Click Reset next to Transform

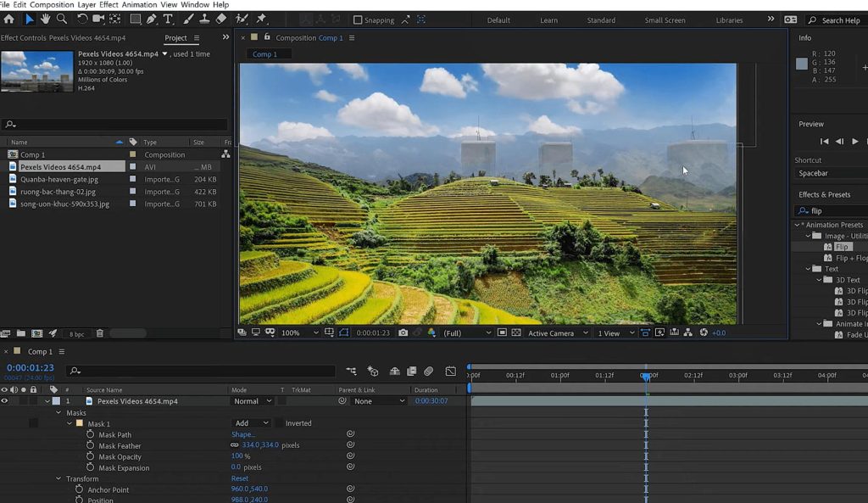pos(239,478)
